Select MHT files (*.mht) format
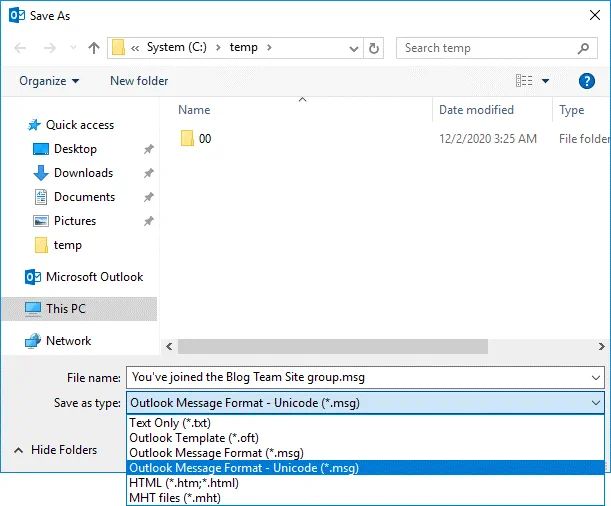The image size is (611, 506). [x=175, y=497]
